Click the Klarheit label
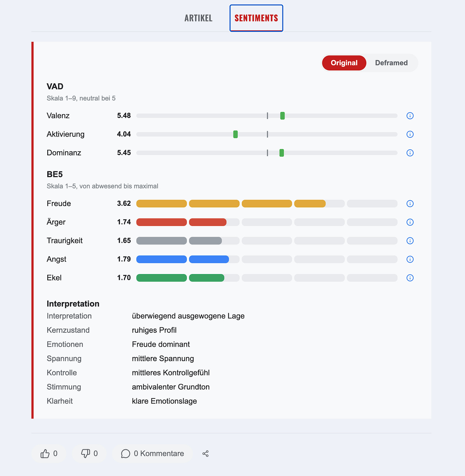Screen dimensions: 465x476 click(x=60, y=401)
